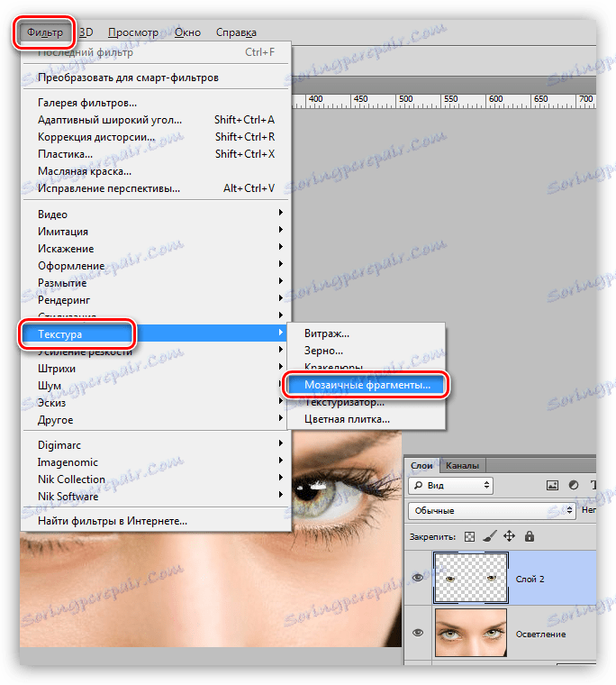Image resolution: width=616 pixels, height=685 pixels.
Task: Open the Справка menu
Action: [x=236, y=32]
